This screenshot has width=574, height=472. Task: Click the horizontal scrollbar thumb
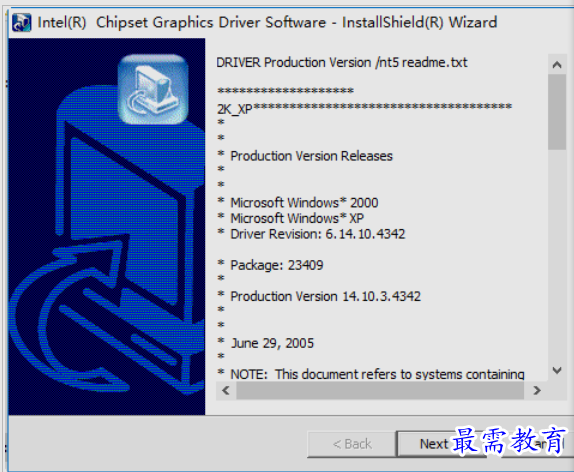[x=380, y=390]
